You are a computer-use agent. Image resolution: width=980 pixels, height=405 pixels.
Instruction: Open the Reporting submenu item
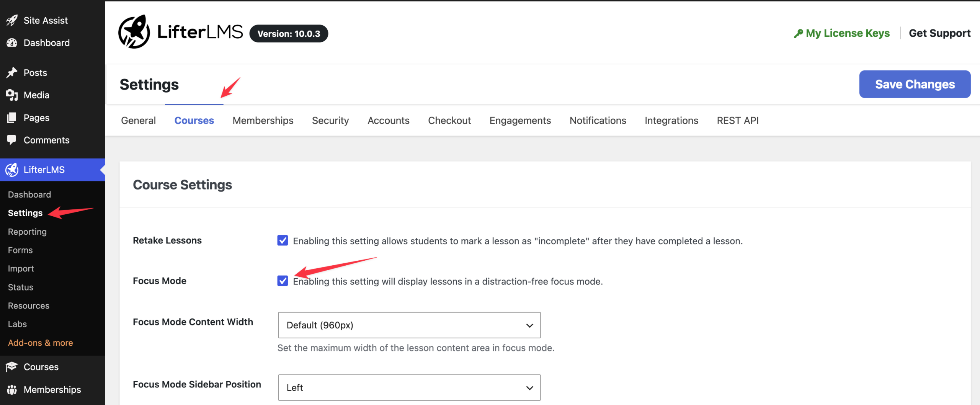pos(27,232)
